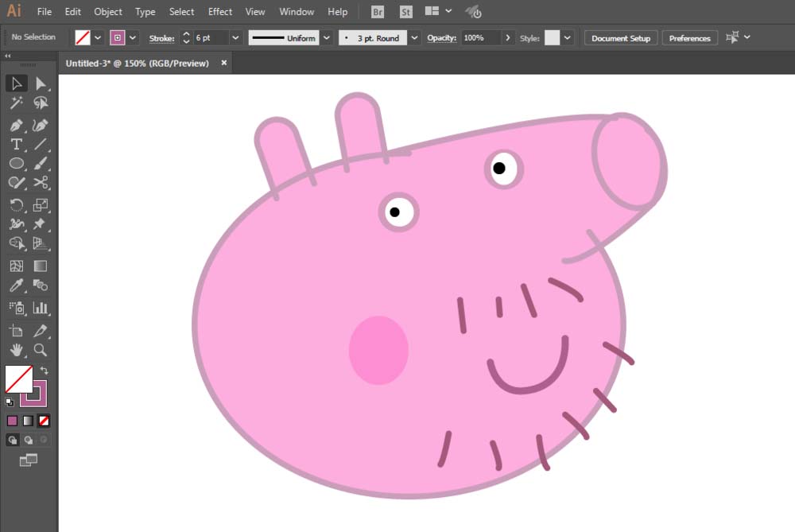The width and height of the screenshot is (795, 532).
Task: Activate the Hand tool
Action: (x=16, y=350)
